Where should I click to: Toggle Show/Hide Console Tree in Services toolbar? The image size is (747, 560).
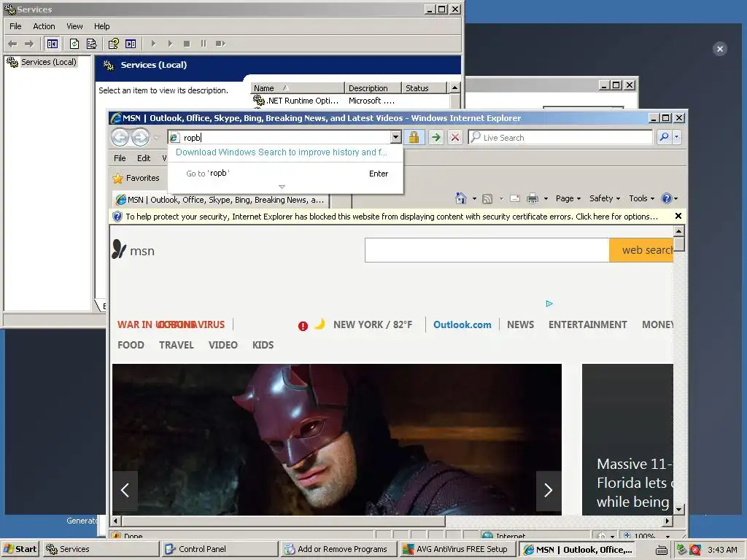coord(53,44)
